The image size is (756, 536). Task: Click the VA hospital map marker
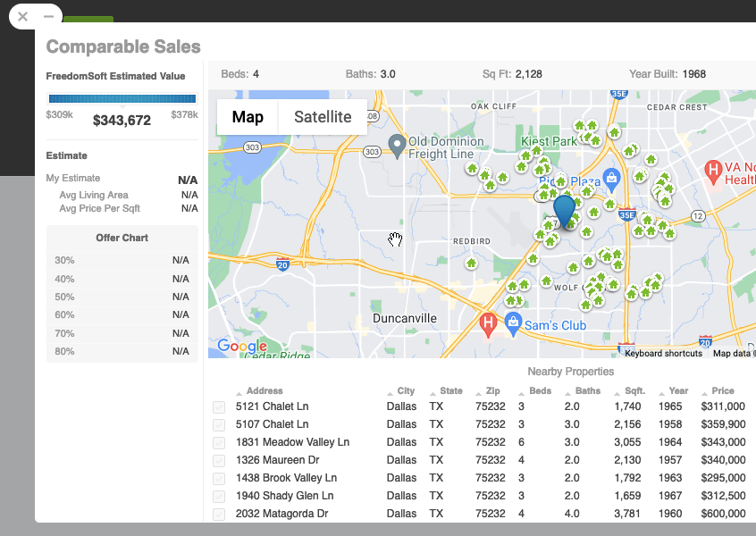(x=713, y=168)
